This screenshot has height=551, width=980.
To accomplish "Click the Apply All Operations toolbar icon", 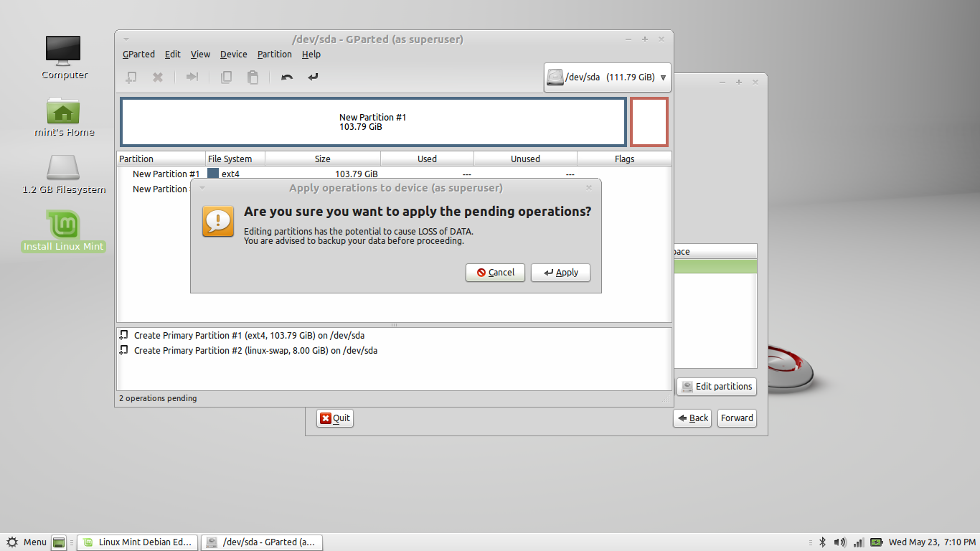I will [x=313, y=77].
